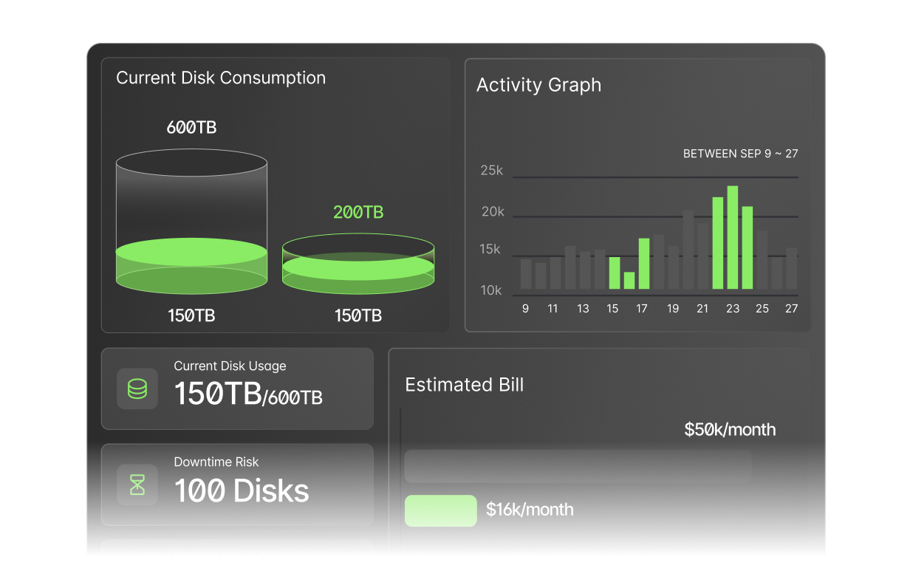Click the database disk usage icon

137,389
